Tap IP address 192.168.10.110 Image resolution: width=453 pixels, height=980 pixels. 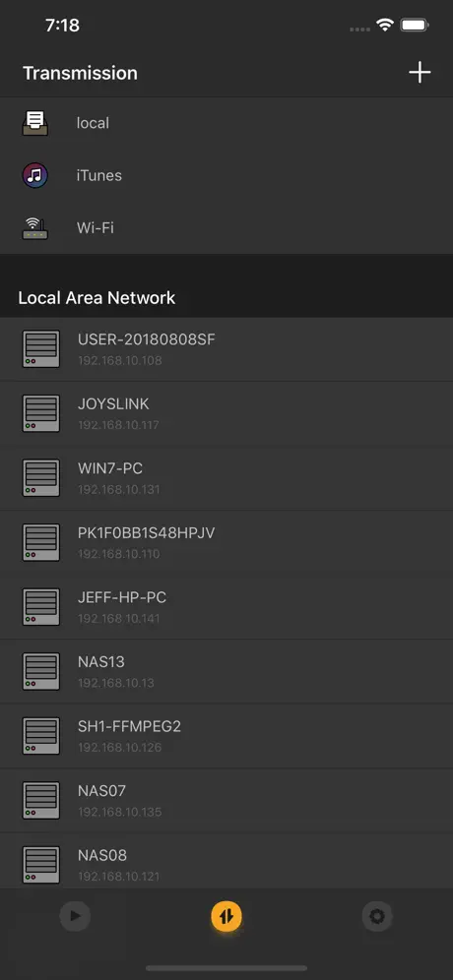tap(119, 554)
